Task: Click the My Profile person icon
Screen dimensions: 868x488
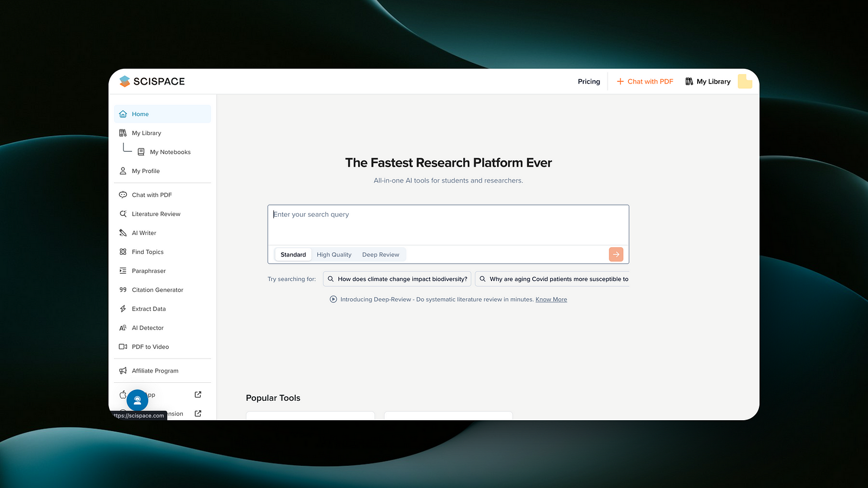Action: (x=123, y=171)
